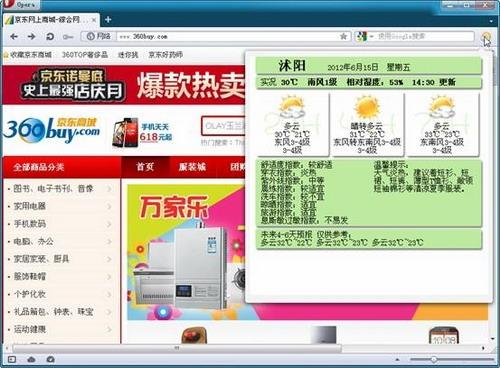This screenshot has height=368, width=500.
Task: Select the third forecast card 多云 33℃~23℃
Action: (x=442, y=124)
